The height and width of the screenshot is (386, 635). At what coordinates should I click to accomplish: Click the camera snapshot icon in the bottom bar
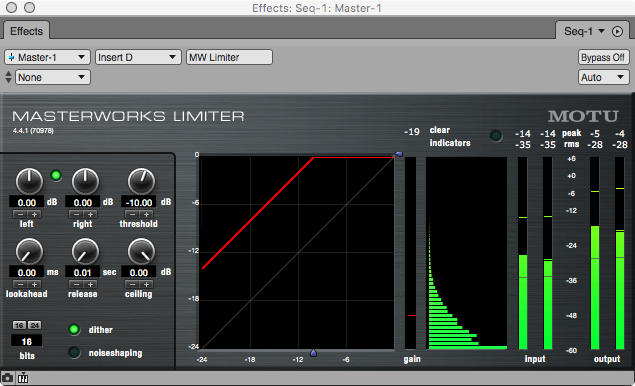(x=7, y=378)
